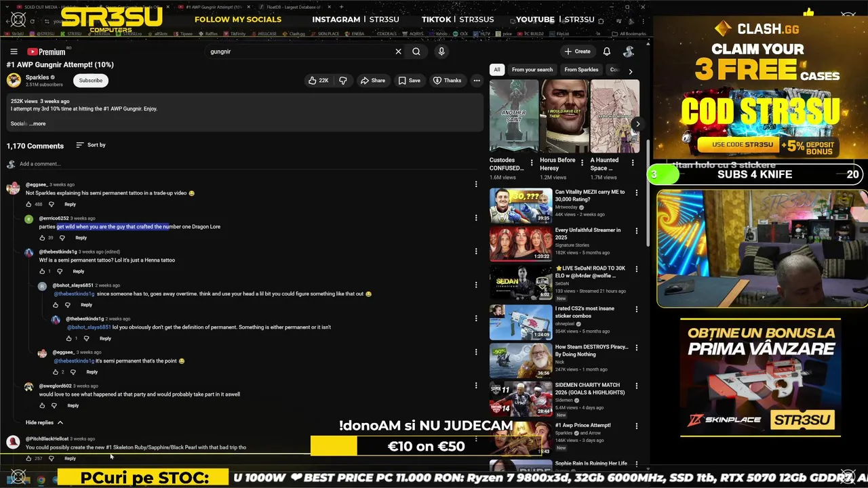The height and width of the screenshot is (488, 868).
Task: Run search with the magnifier icon
Action: coord(416,52)
